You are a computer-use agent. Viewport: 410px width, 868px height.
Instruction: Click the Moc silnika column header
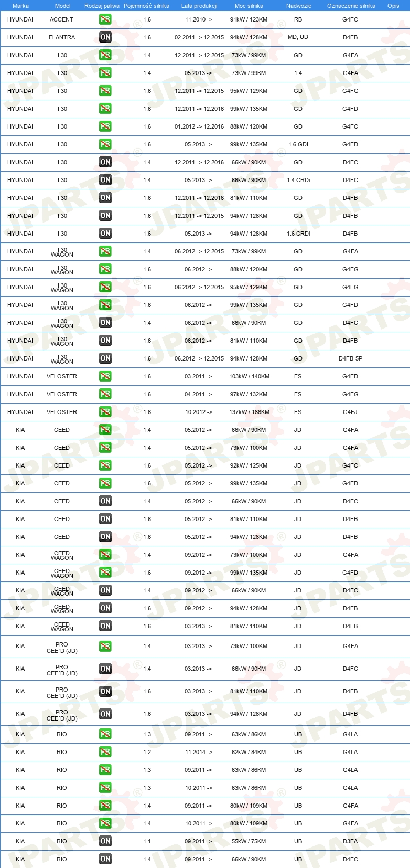[249, 6]
